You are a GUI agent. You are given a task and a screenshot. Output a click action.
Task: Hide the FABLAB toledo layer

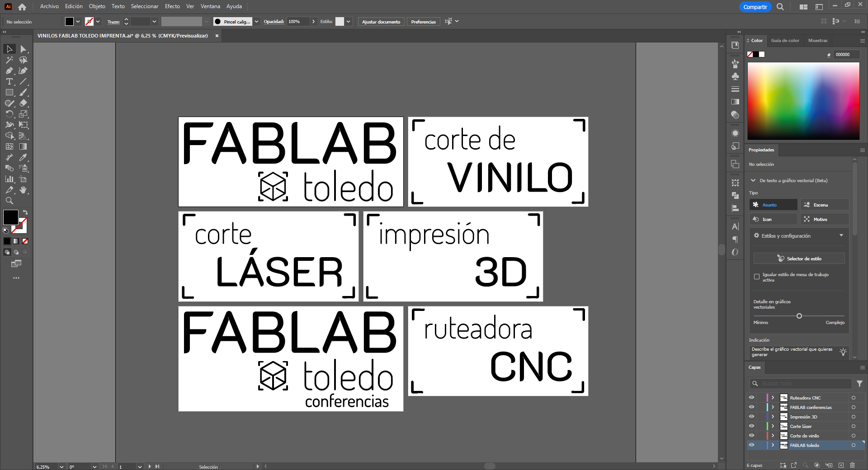click(x=751, y=445)
